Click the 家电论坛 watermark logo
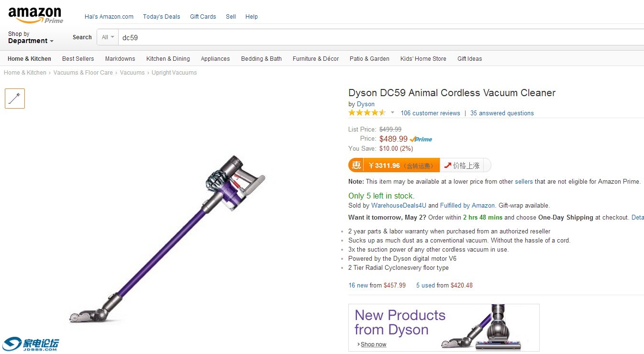Screen dimensions: 644x354 [x=32, y=343]
